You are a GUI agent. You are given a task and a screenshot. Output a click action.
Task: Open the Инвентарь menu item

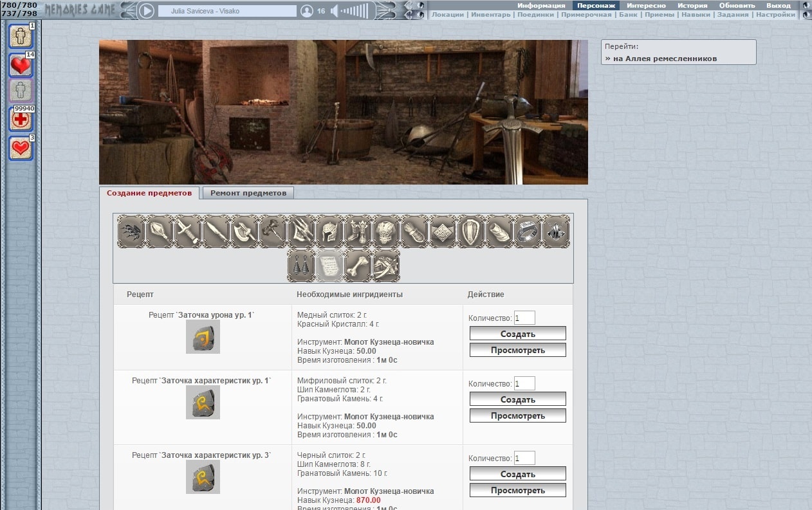[x=492, y=15]
